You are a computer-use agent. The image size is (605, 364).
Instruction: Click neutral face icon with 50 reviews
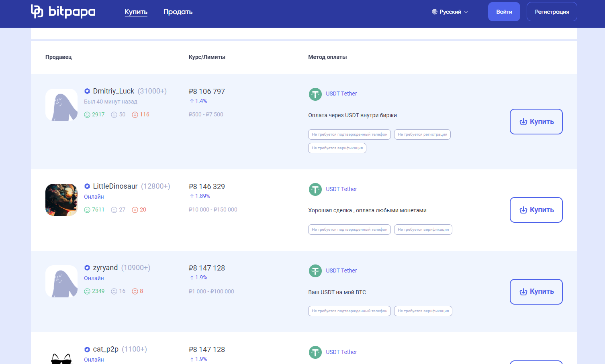[x=114, y=115]
